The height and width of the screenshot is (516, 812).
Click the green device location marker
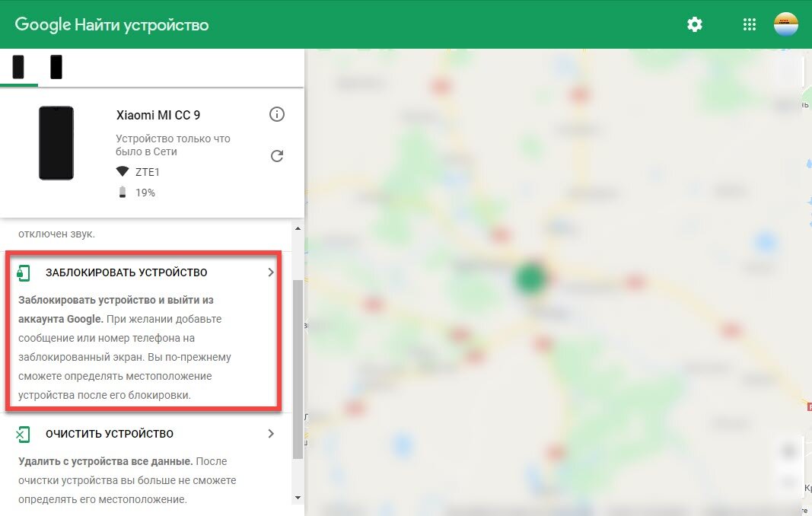[x=530, y=279]
